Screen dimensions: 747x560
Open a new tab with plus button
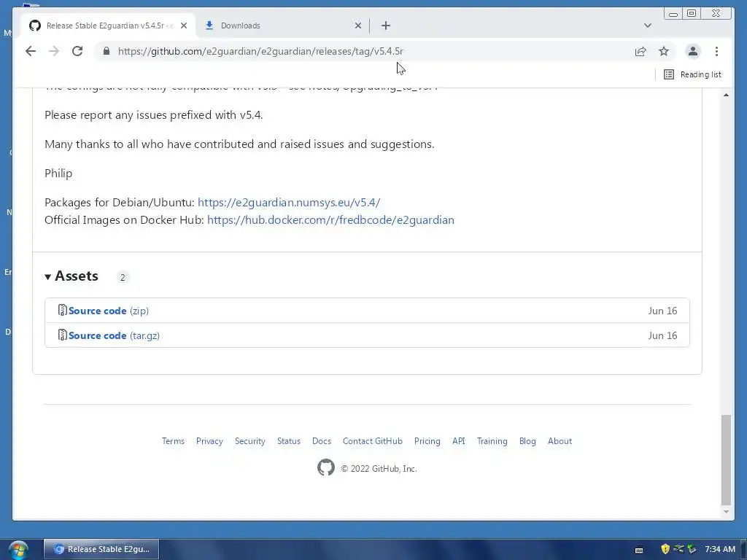point(386,26)
